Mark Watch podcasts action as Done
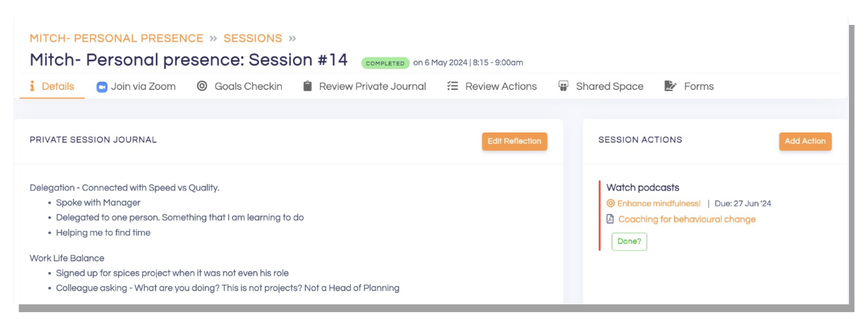The width and height of the screenshot is (868, 324). (x=629, y=241)
